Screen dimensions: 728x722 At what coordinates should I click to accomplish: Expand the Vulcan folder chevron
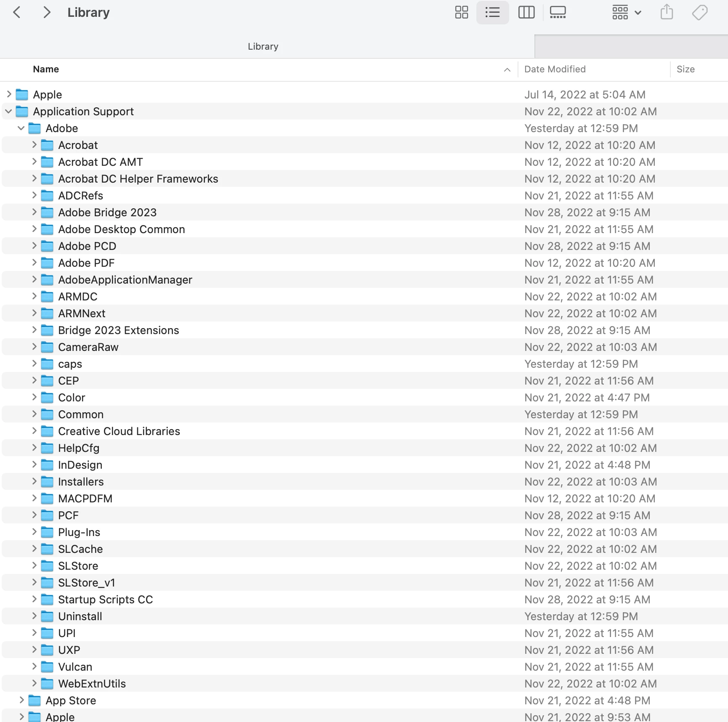point(35,666)
